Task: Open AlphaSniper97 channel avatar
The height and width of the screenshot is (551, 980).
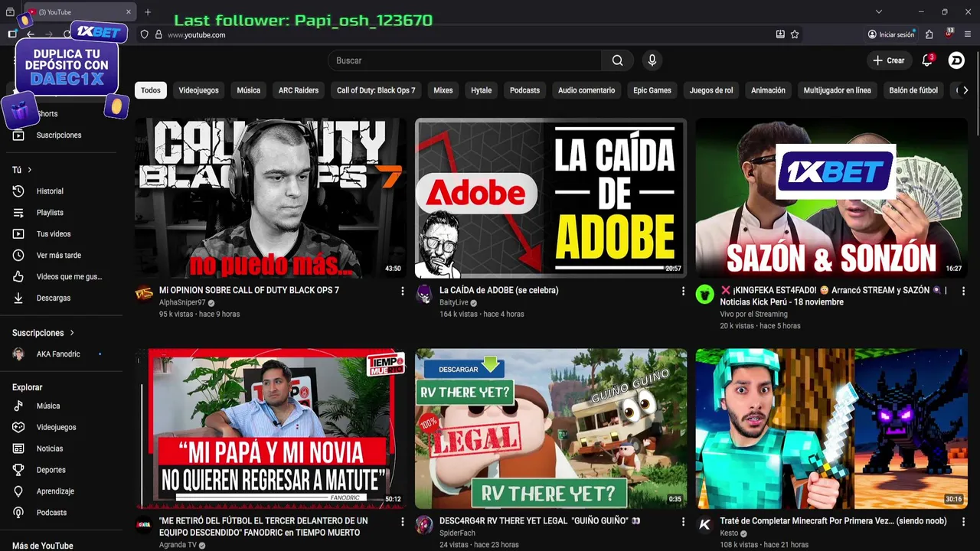Action: (x=144, y=295)
